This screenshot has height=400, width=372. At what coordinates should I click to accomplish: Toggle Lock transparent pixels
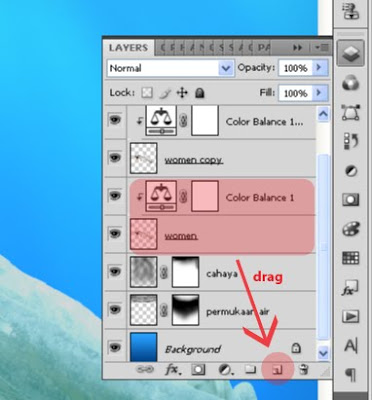click(147, 93)
